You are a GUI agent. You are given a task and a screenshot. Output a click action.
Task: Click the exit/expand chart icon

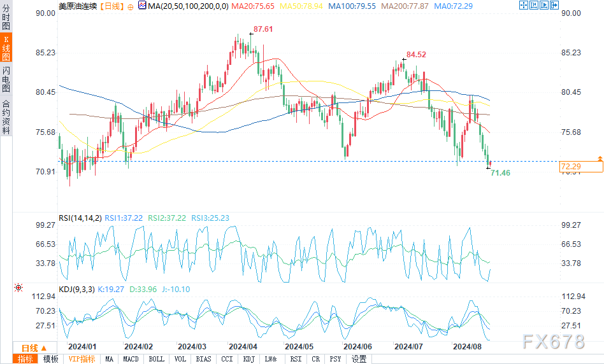click(x=554, y=5)
